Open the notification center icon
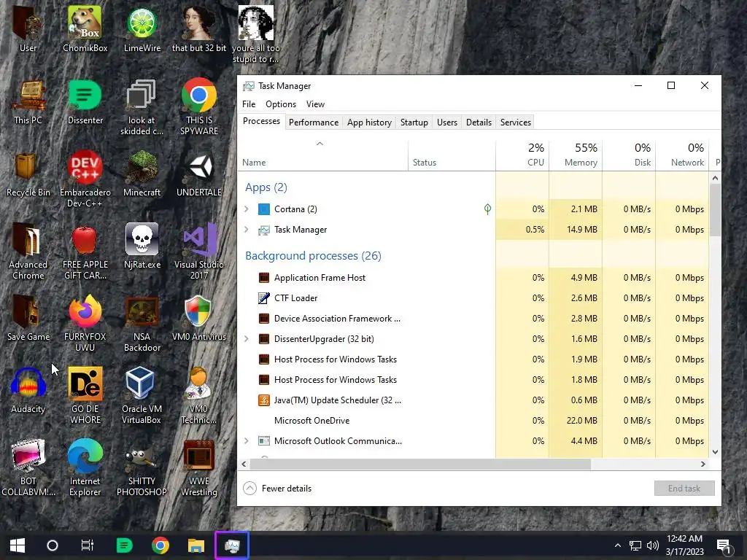This screenshot has height=560, width=747. click(x=724, y=546)
